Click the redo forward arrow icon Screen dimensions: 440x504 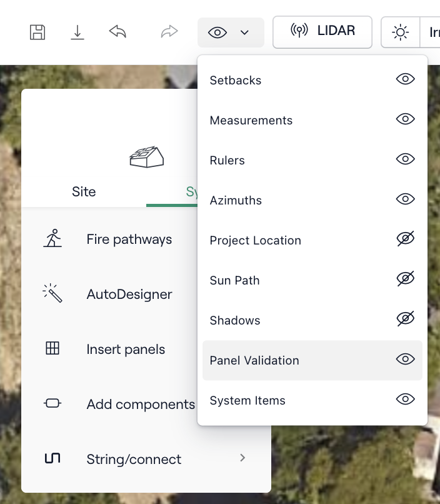pos(169,32)
